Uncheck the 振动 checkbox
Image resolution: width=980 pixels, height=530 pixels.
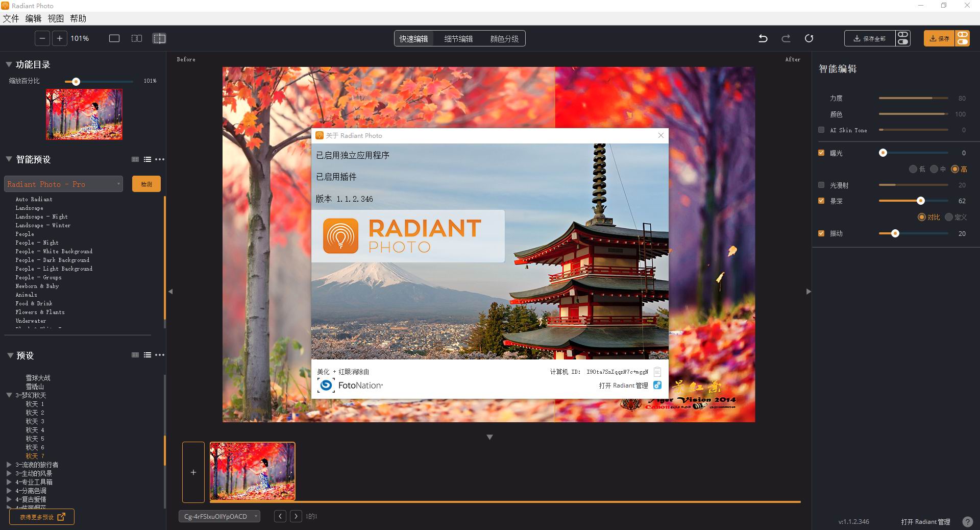pos(821,233)
